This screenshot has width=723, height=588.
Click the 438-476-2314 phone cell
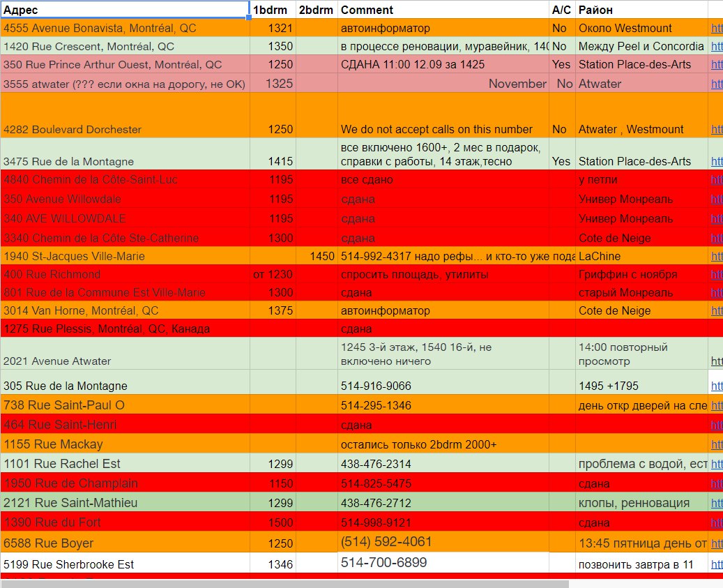443,463
